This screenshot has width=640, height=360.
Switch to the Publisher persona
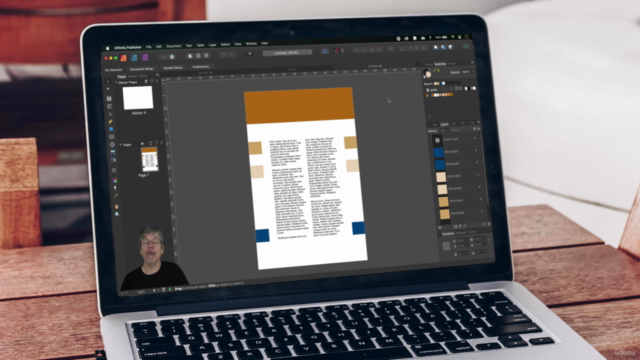(123, 58)
